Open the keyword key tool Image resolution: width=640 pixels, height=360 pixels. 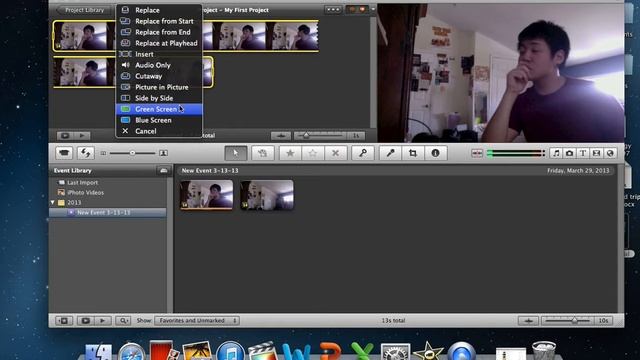(x=362, y=153)
